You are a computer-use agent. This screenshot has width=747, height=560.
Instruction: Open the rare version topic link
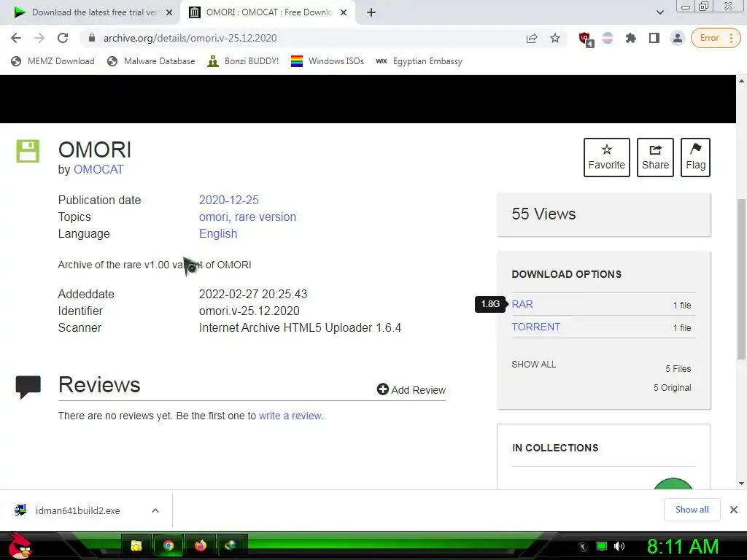click(266, 217)
